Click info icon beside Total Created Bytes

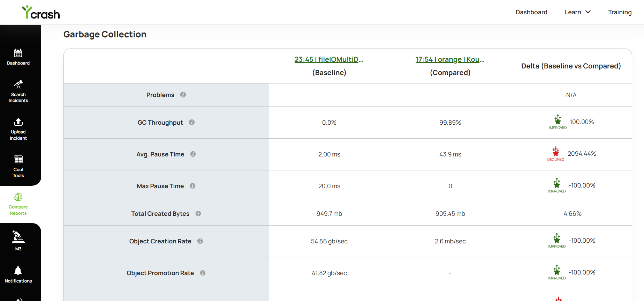point(198,213)
